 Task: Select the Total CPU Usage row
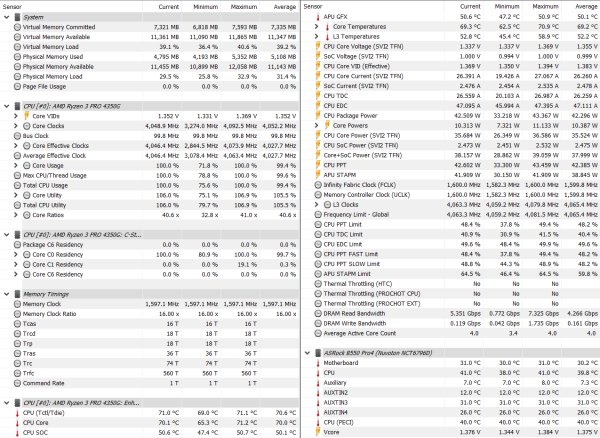[150, 185]
